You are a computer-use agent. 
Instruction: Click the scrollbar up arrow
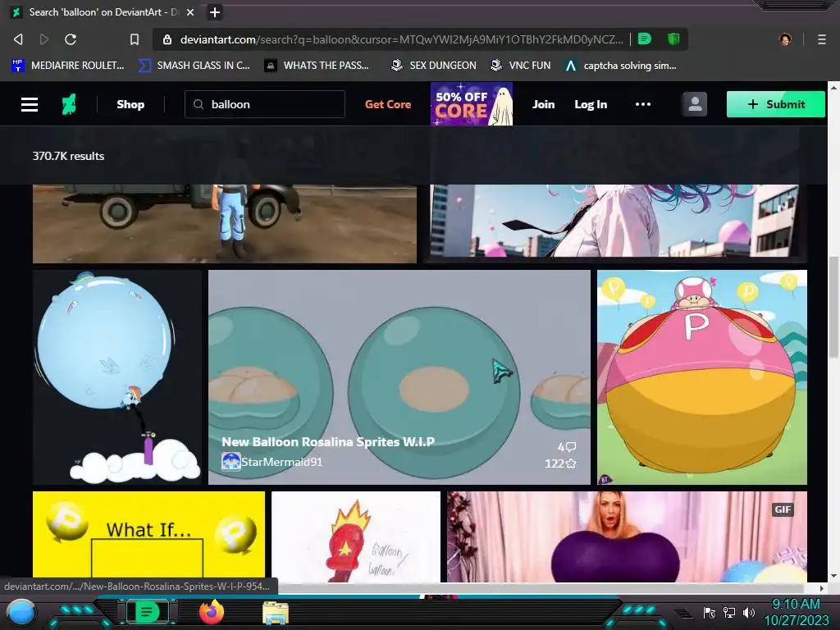tap(833, 87)
